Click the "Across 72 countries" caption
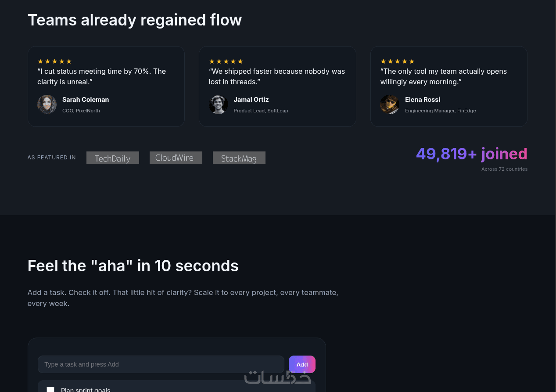Image resolution: width=556 pixels, height=392 pixels. coord(504,169)
